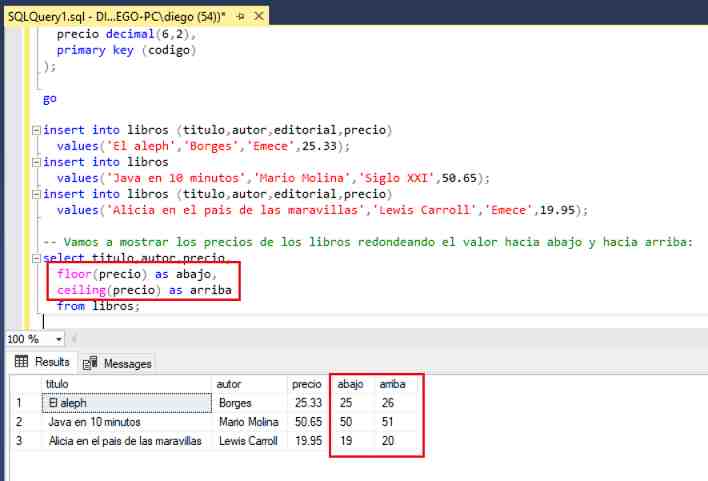Screen dimensions: 708x481
Task: Select result row number 3 header
Action: tap(26, 441)
